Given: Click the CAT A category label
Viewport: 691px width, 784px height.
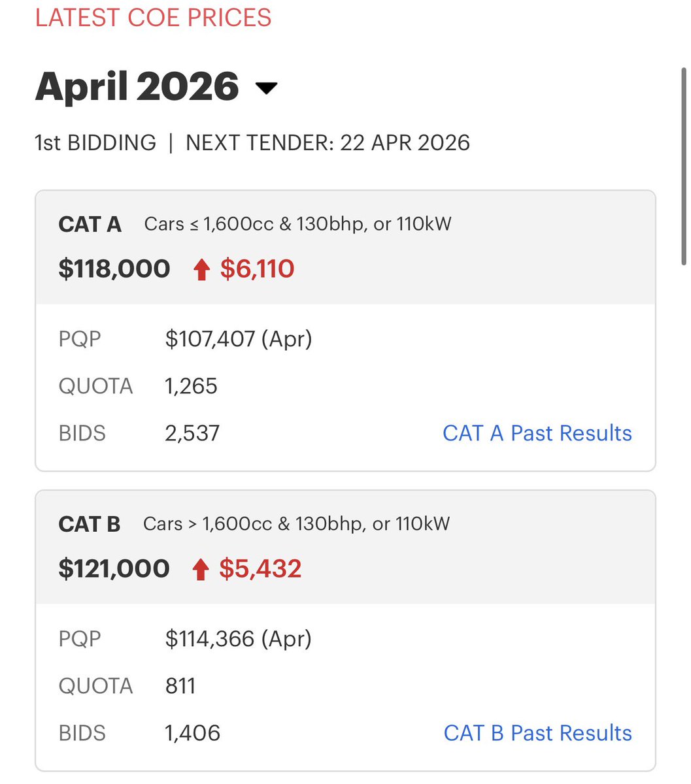Looking at the screenshot, I should pyautogui.click(x=90, y=224).
